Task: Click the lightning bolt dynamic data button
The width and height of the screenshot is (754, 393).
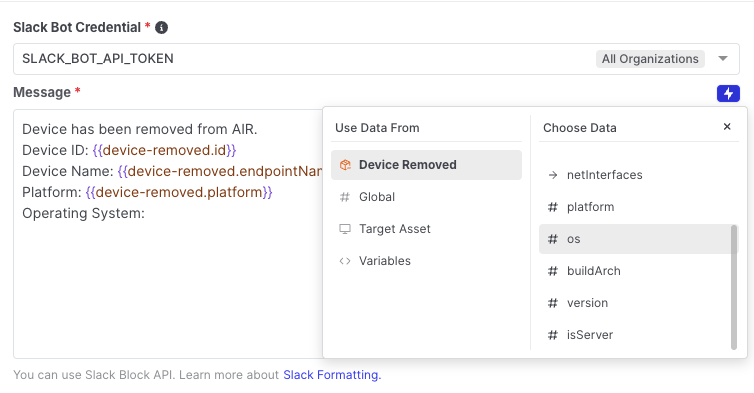Action: click(728, 93)
